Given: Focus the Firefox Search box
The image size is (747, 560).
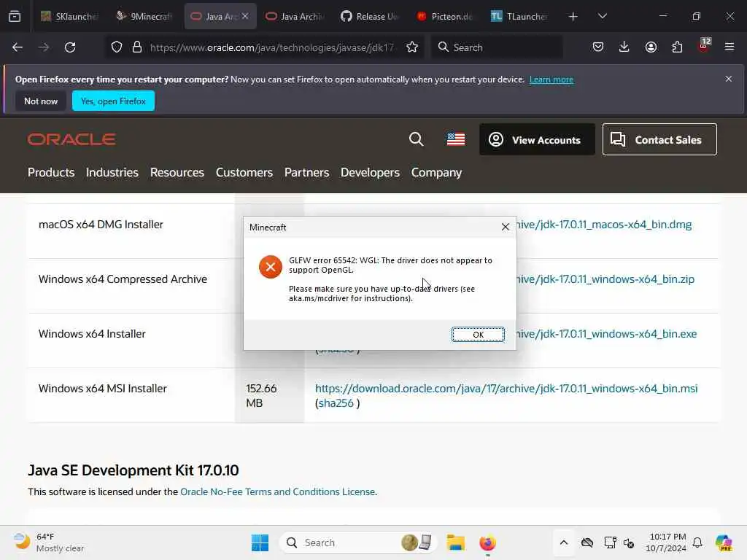Looking at the screenshot, I should (x=497, y=47).
